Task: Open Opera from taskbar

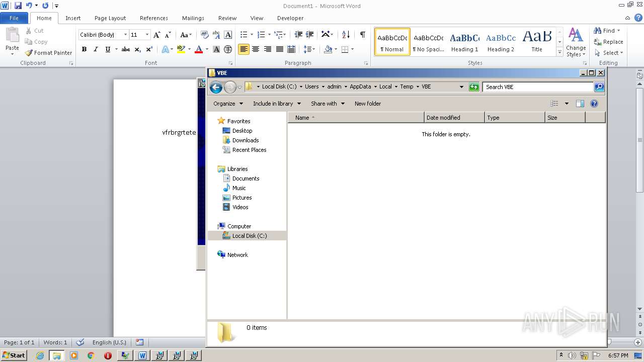Action: tap(108, 355)
